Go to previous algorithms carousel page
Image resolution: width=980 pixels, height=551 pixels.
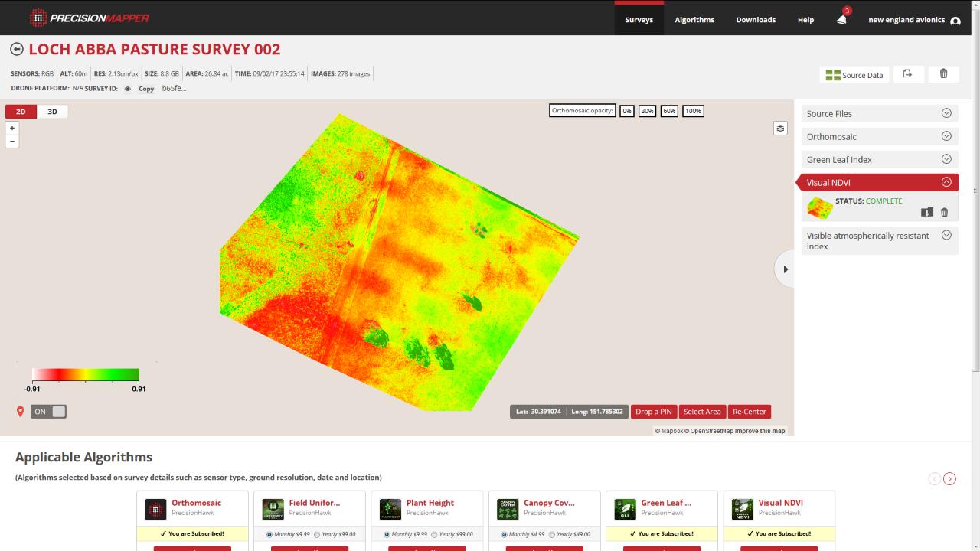pyautogui.click(x=934, y=479)
